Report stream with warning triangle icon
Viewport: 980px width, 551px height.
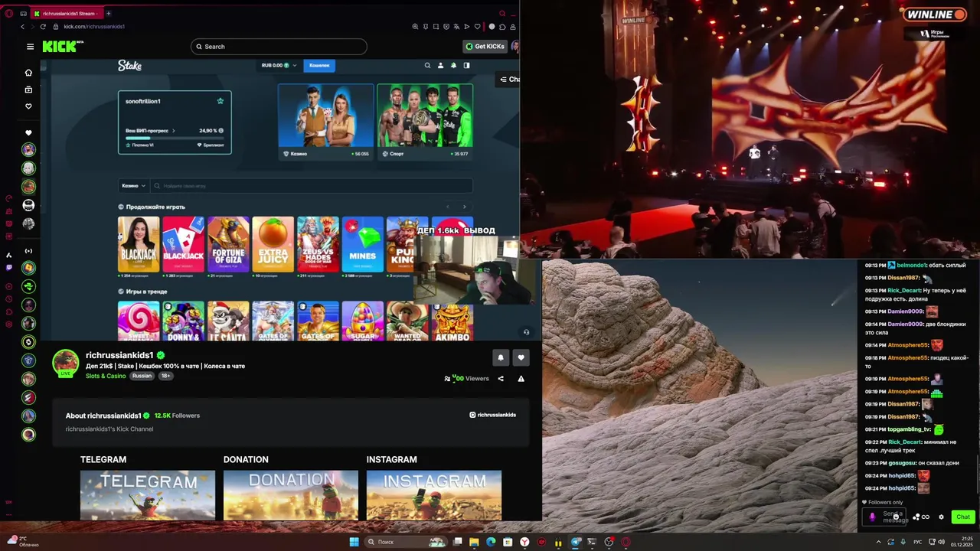click(x=521, y=378)
